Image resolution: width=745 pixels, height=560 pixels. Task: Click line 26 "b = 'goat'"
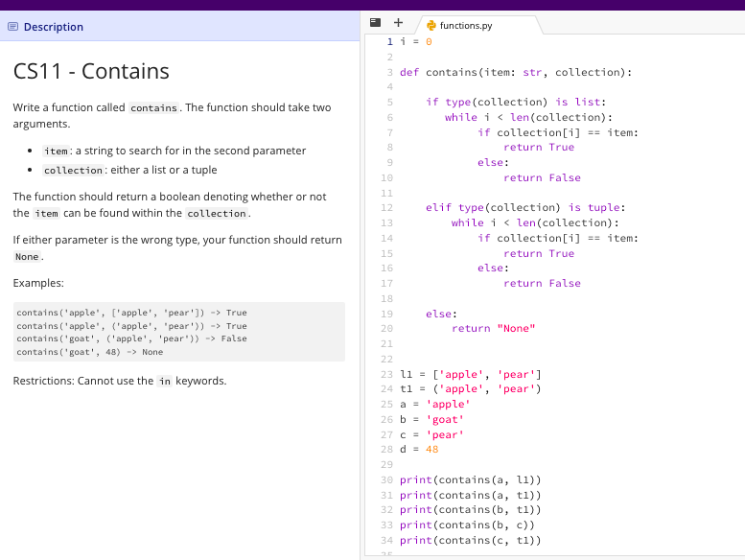(x=431, y=419)
